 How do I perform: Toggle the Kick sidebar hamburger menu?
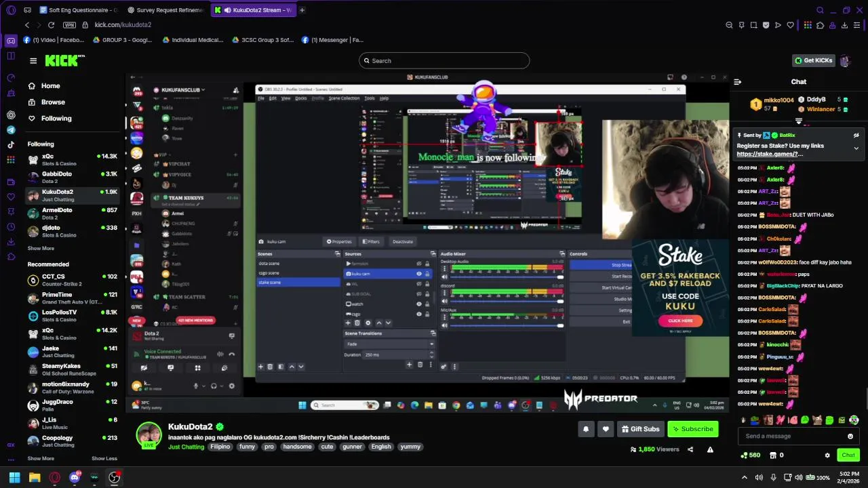point(33,61)
